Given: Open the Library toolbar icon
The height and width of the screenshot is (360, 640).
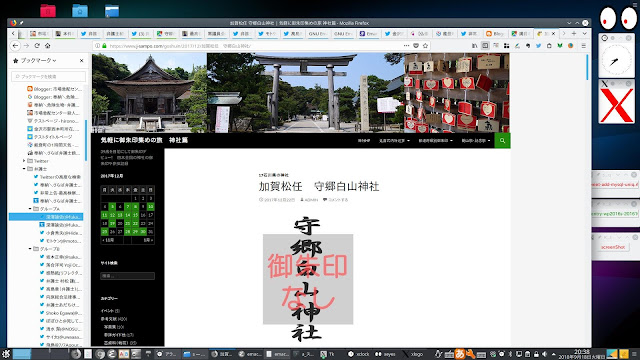Looking at the screenshot, I should (474, 46).
